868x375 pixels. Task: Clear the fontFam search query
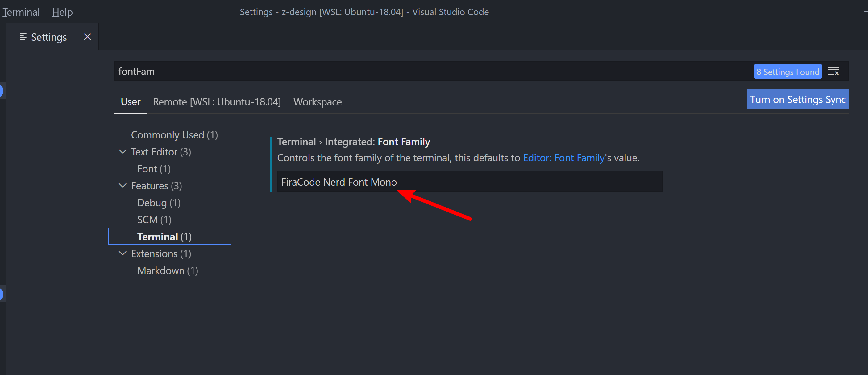pyautogui.click(x=213, y=71)
